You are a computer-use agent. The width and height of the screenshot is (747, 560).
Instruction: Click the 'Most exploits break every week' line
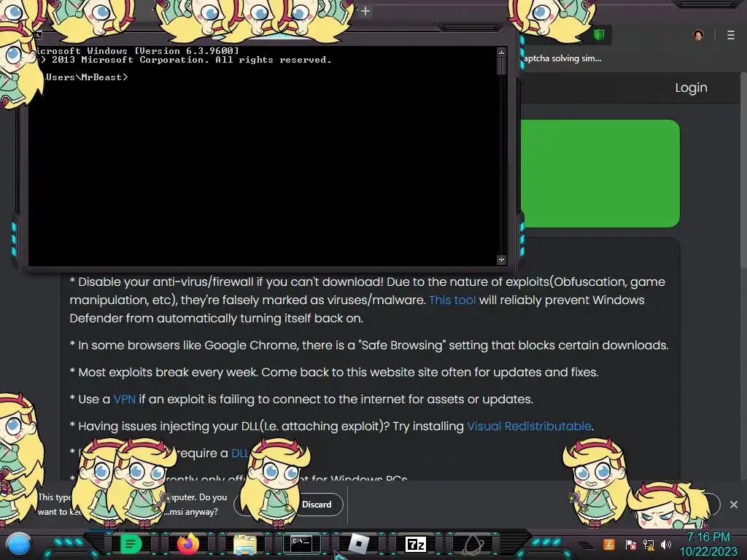[x=334, y=373]
